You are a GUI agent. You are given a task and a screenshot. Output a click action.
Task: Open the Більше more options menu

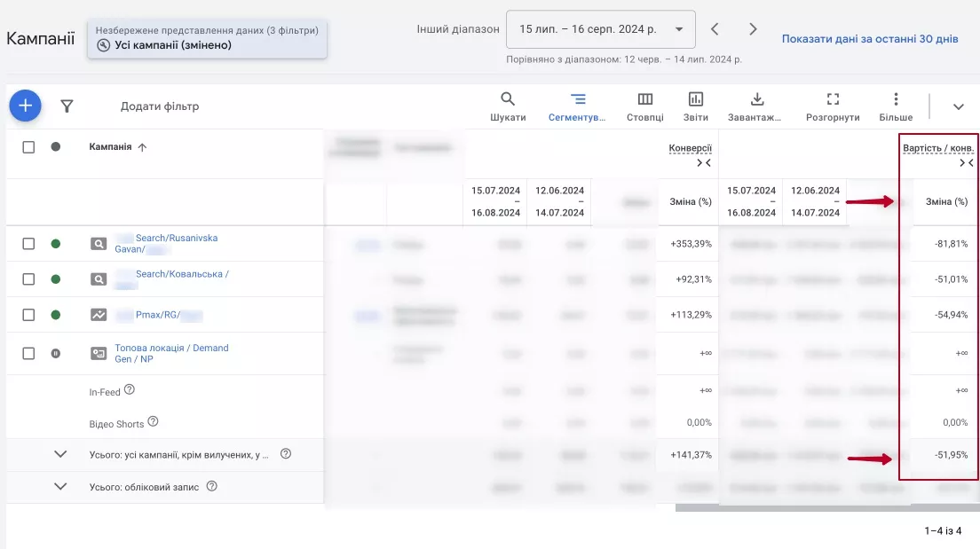pyautogui.click(x=896, y=106)
